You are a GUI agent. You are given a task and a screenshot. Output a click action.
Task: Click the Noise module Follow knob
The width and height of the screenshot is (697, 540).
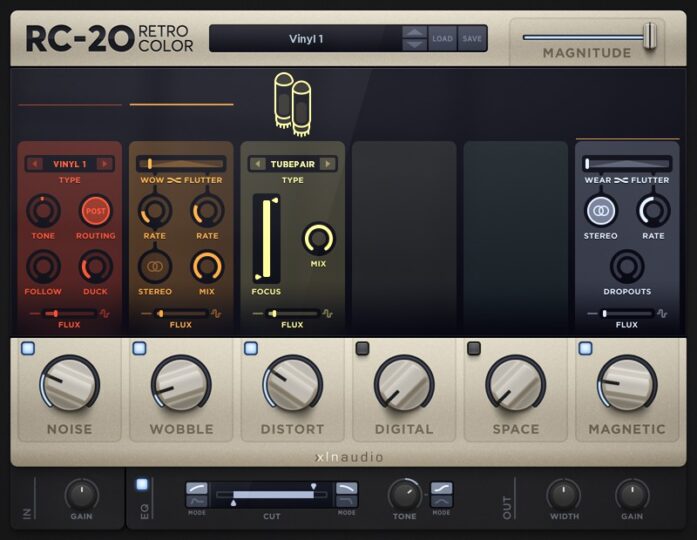point(43,267)
